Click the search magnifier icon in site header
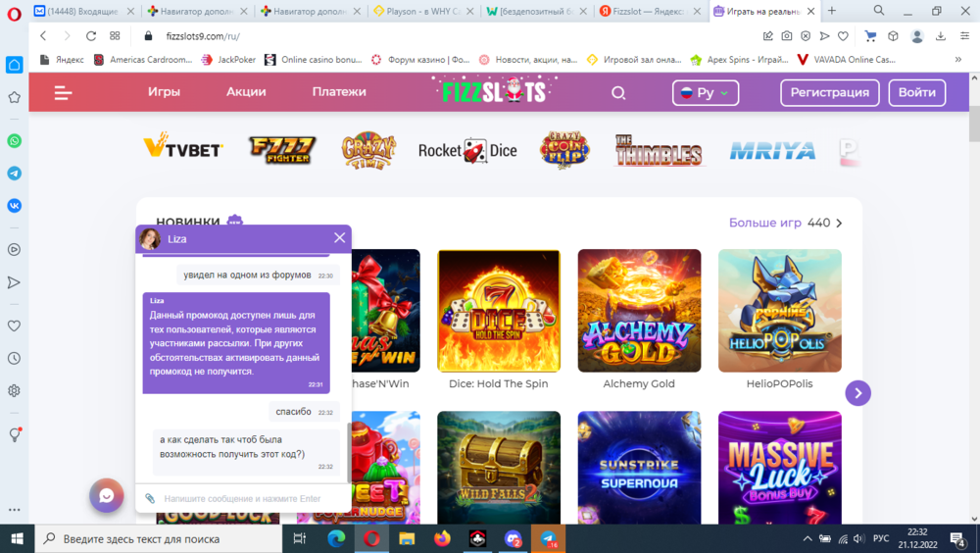 (x=618, y=93)
